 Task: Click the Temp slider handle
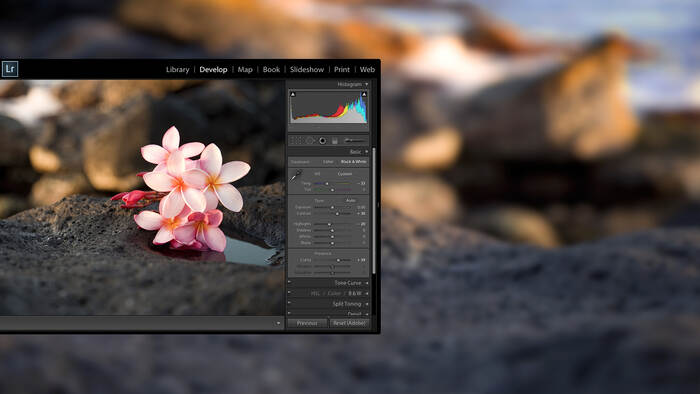(327, 183)
